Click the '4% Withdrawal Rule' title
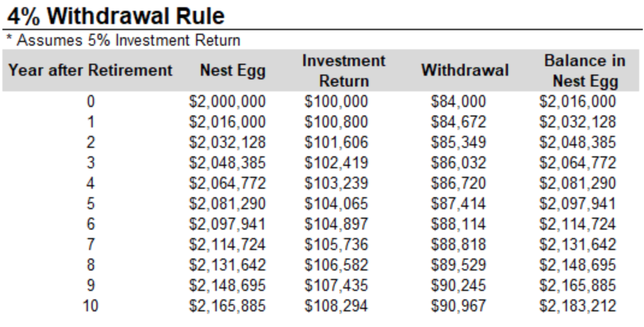 pyautogui.click(x=116, y=16)
